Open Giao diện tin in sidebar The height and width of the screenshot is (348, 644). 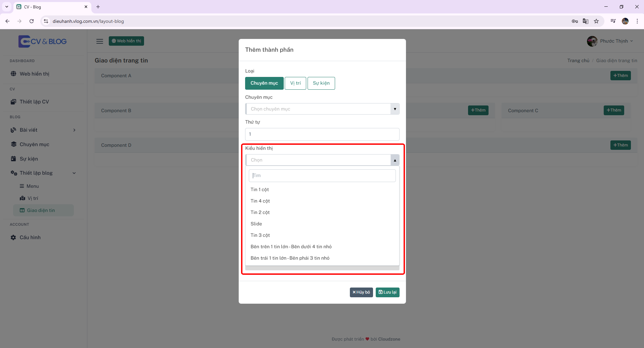43,210
